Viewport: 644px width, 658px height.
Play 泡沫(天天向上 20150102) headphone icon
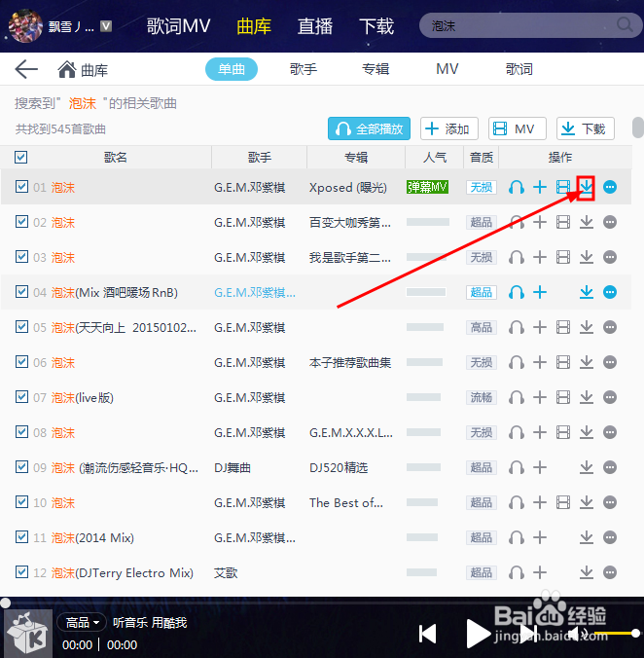(x=517, y=327)
